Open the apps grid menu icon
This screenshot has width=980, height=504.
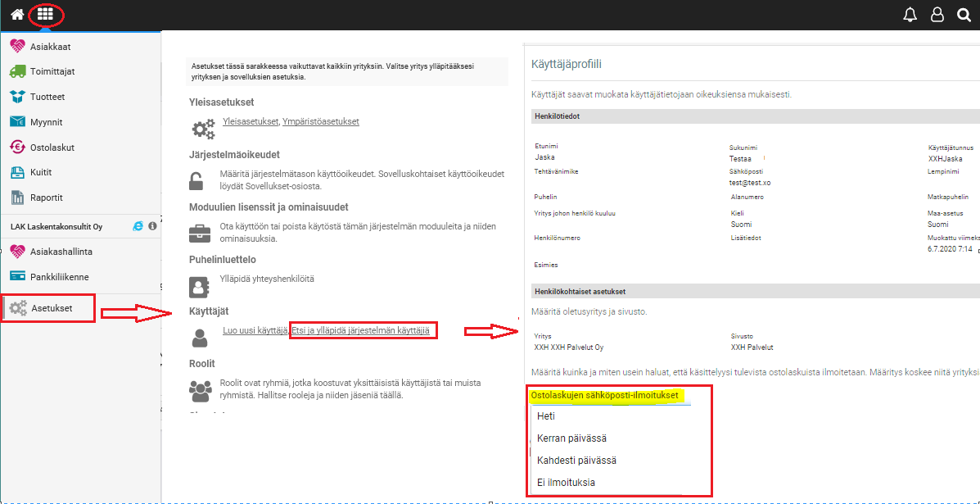tap(45, 15)
